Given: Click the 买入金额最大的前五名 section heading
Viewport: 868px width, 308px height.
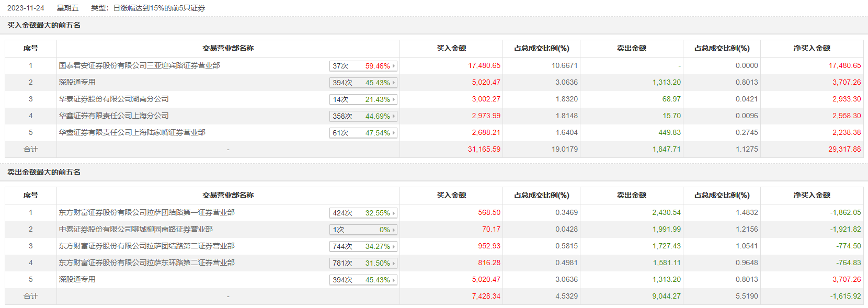Looking at the screenshot, I should pos(44,25).
